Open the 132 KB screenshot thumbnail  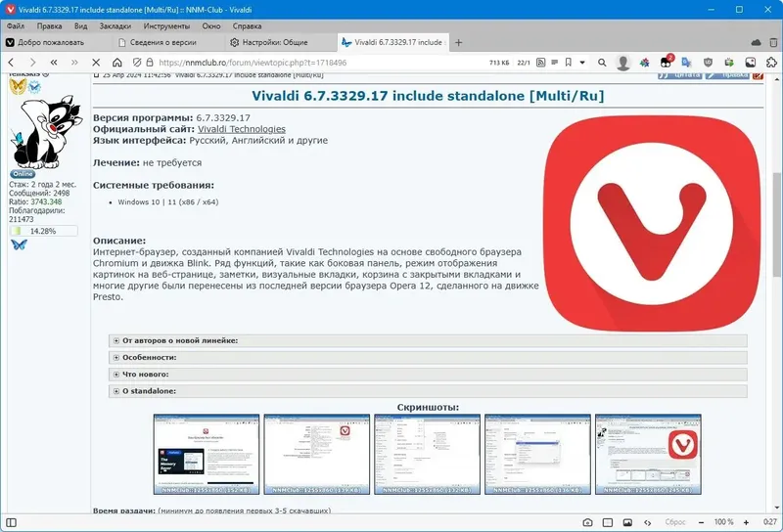(x=427, y=454)
